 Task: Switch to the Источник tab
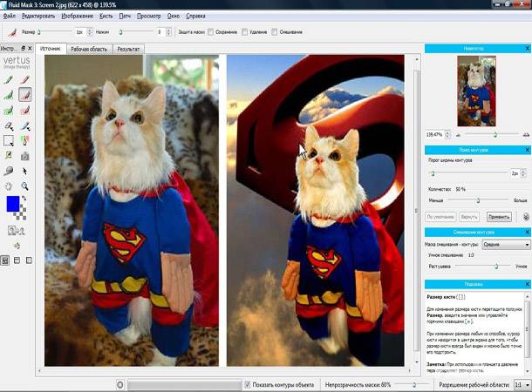tap(51, 49)
